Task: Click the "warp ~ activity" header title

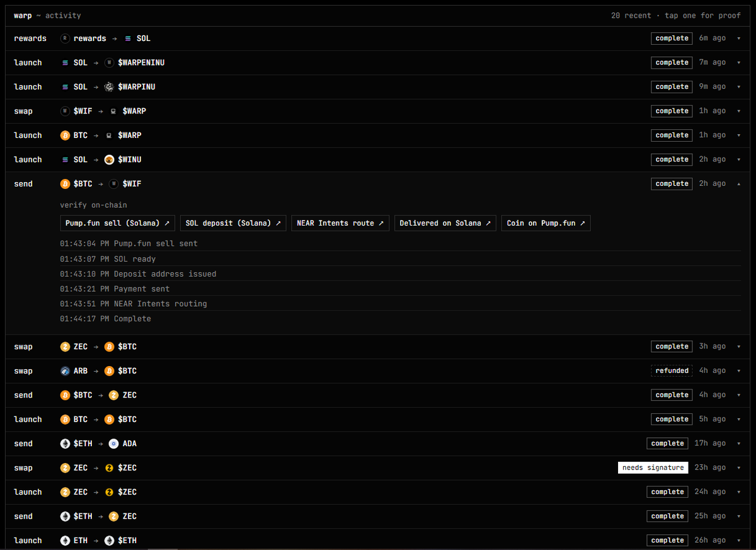Action: point(47,16)
